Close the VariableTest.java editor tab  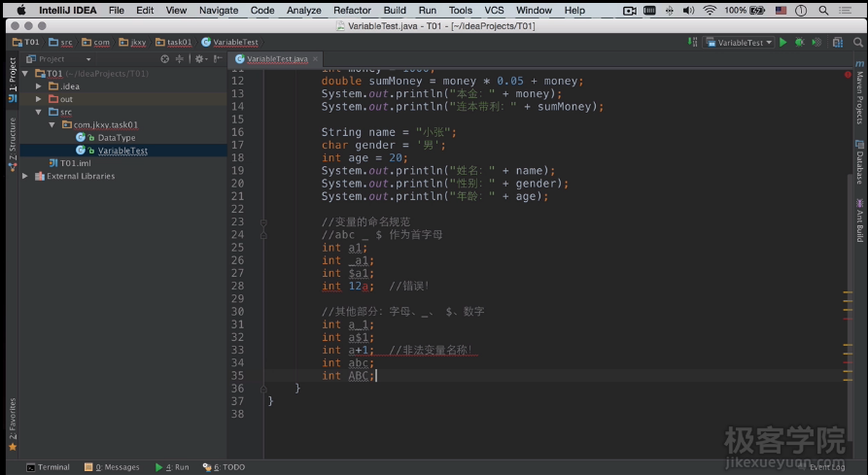pyautogui.click(x=315, y=59)
